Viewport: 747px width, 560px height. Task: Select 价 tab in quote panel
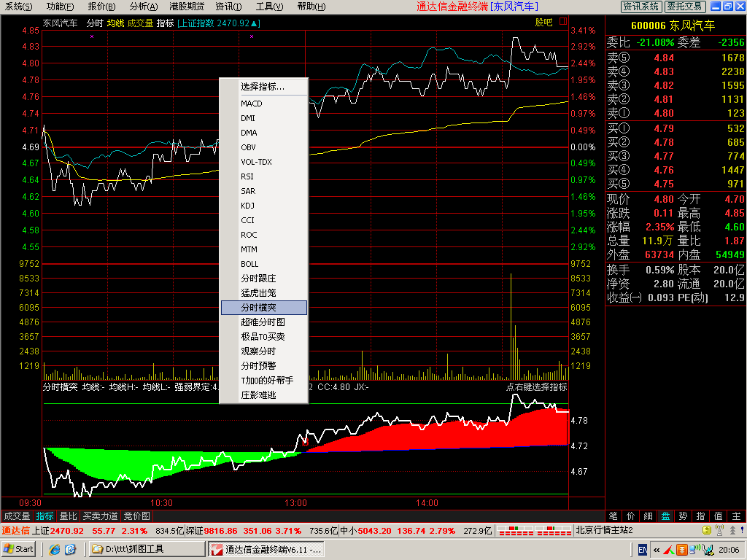(x=631, y=516)
